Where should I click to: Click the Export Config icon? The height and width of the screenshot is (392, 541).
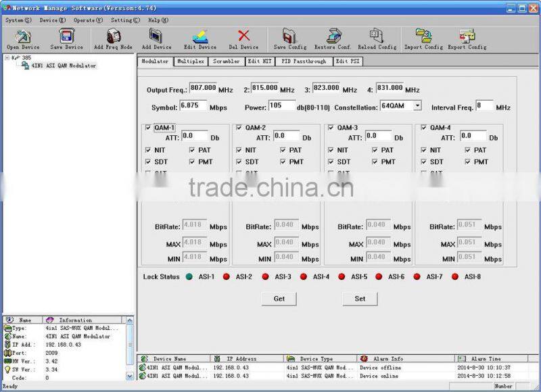(x=468, y=37)
